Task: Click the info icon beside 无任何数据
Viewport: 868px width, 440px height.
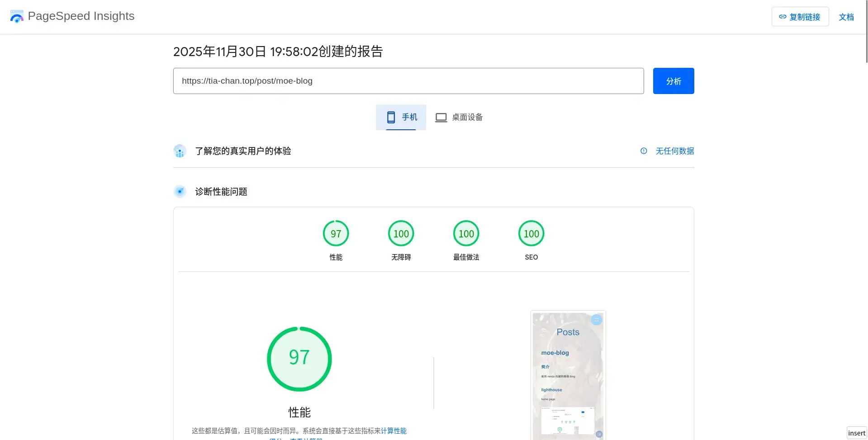Action: [x=644, y=151]
